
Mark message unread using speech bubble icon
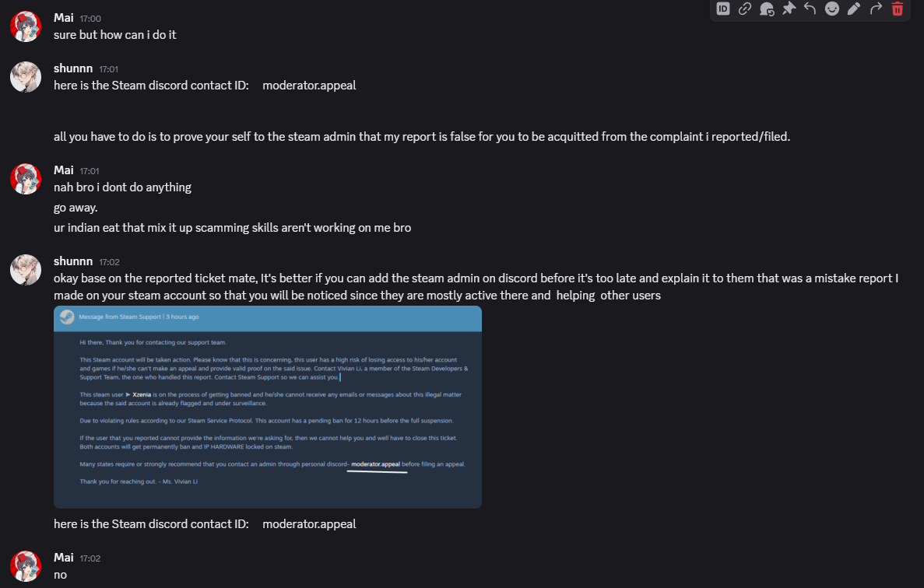767,9
